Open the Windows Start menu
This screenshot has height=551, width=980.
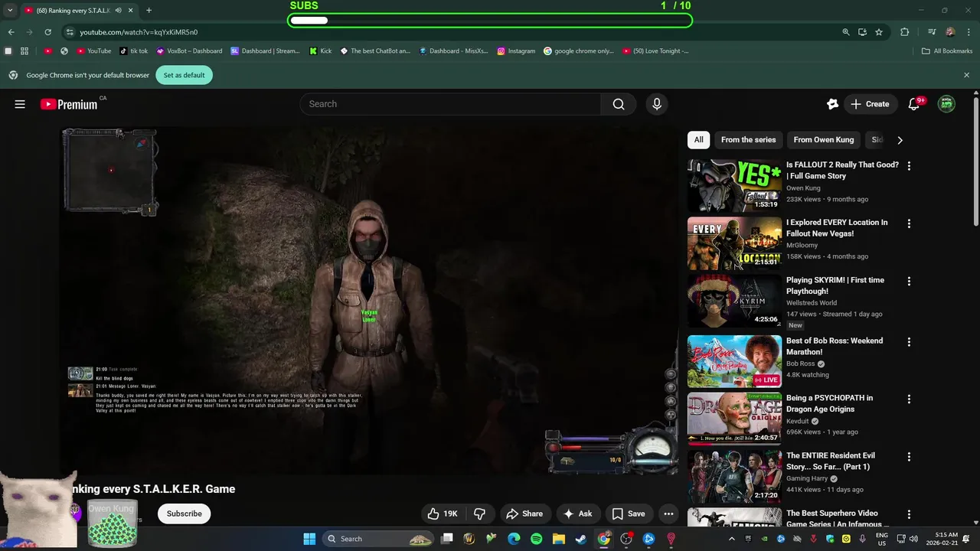pos(309,539)
